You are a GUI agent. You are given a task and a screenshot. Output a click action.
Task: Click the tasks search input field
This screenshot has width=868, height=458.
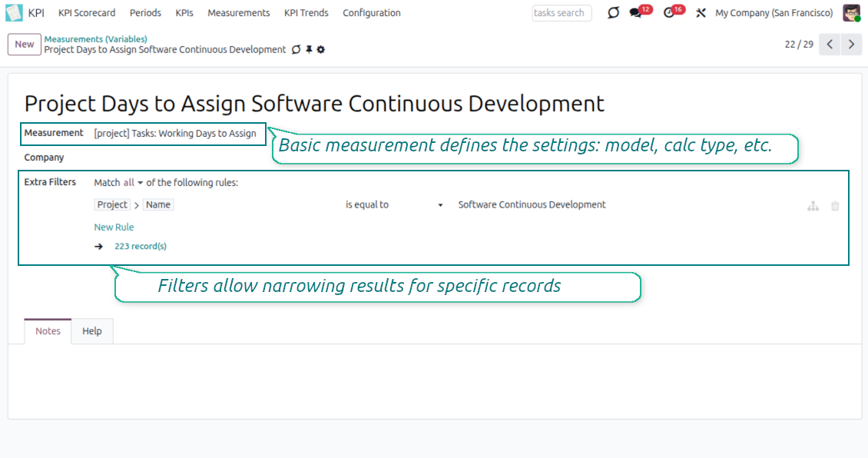pyautogui.click(x=562, y=13)
